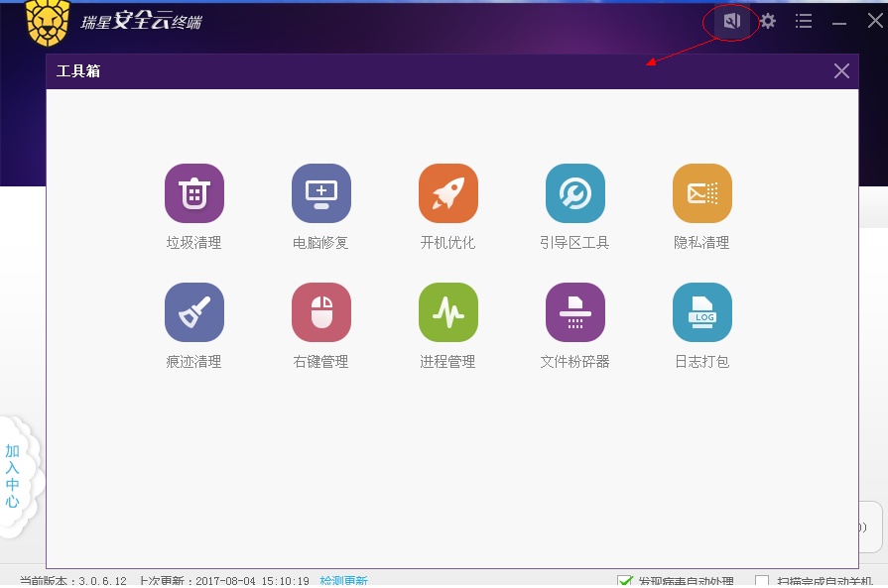Launch the 文件粉碎器 file shredder tool

(x=574, y=311)
